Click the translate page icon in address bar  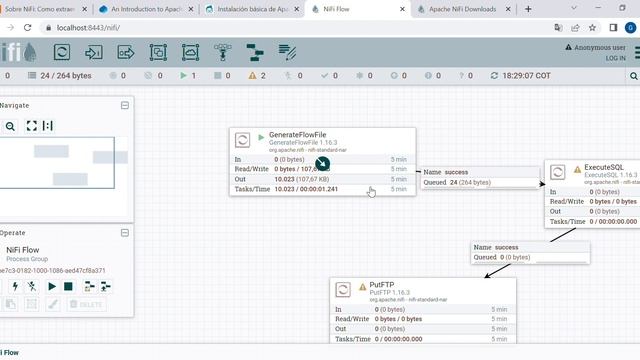(558, 28)
